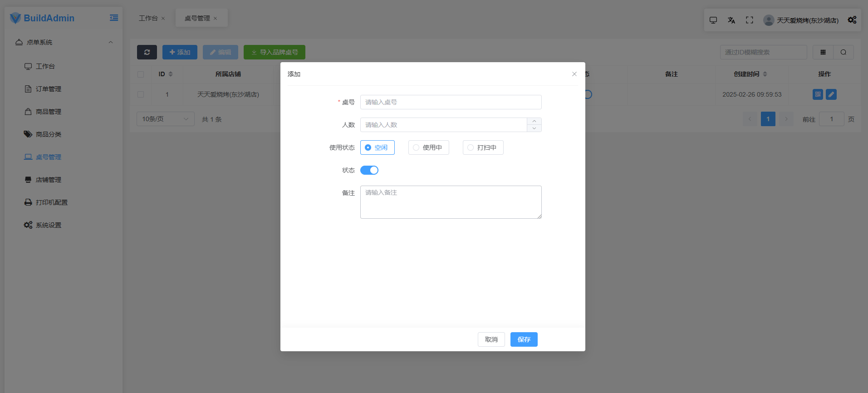Collapse the sidebar menu with the fold icon

[114, 18]
